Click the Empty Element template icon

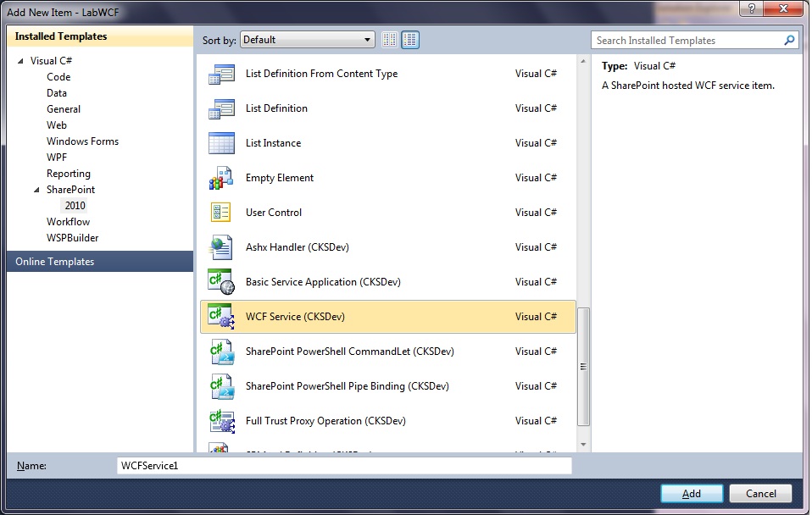coord(221,178)
